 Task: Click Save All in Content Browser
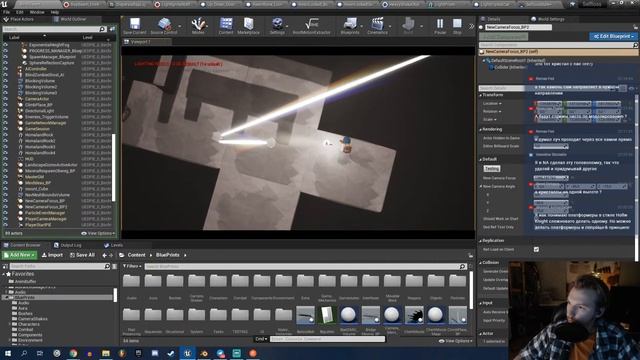tap(82, 255)
